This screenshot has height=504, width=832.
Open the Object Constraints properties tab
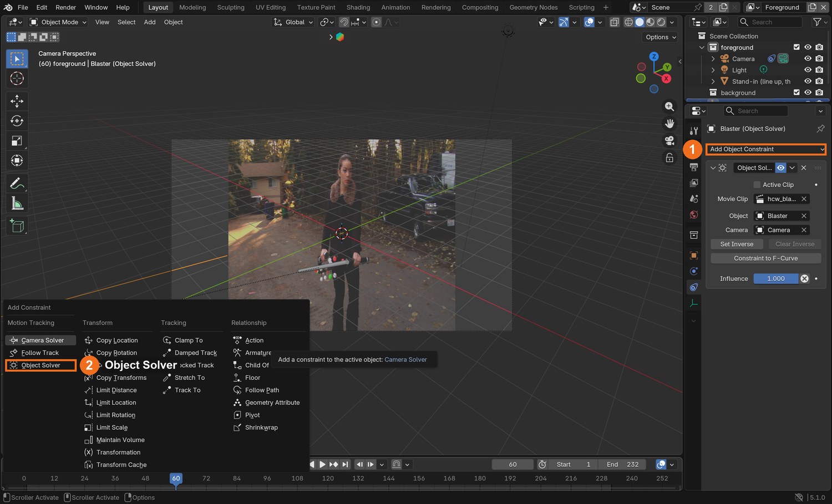pos(694,287)
